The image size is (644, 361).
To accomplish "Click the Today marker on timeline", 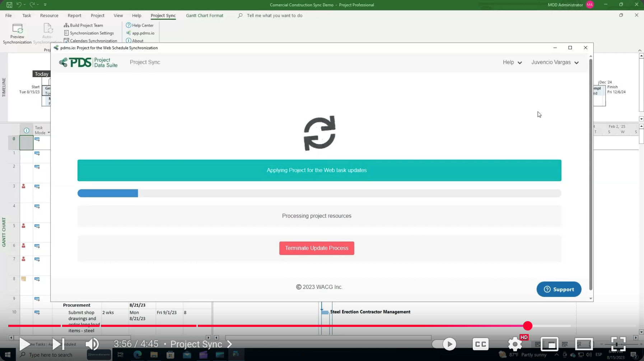I will point(41,74).
